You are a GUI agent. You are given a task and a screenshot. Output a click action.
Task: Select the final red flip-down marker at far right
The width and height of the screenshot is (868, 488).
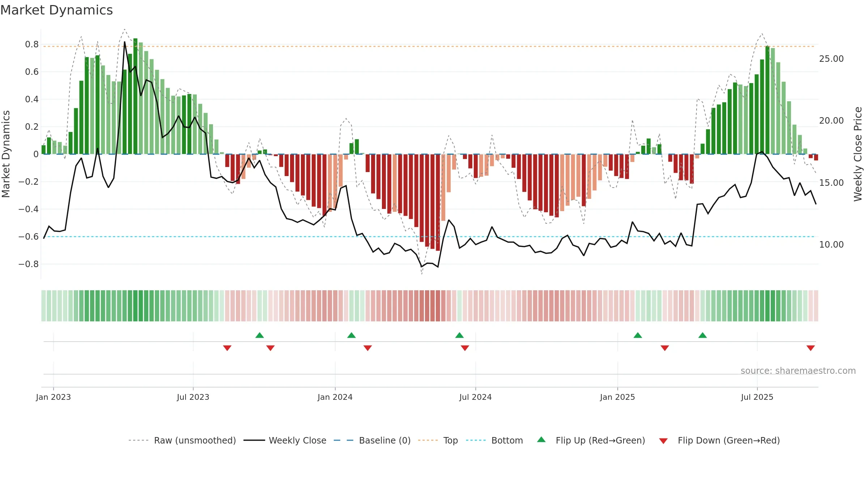coord(810,348)
